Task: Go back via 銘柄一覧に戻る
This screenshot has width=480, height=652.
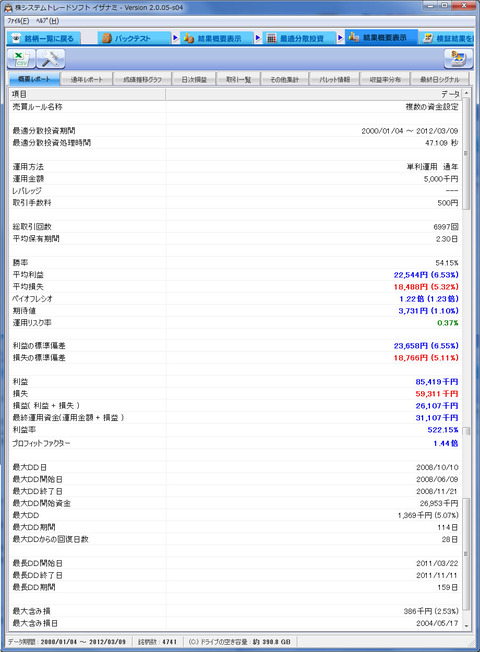Action: (x=44, y=38)
